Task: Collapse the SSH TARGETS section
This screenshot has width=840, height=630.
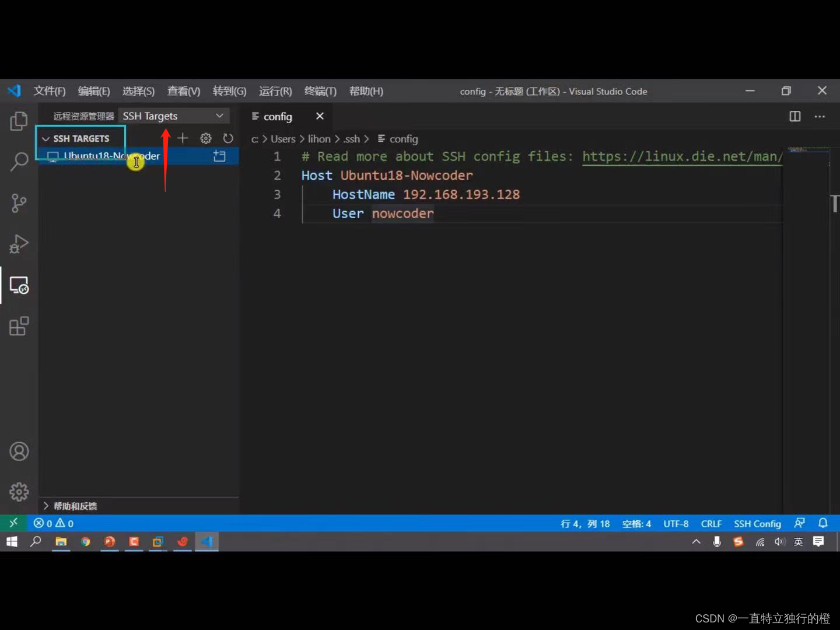Action: coord(80,138)
